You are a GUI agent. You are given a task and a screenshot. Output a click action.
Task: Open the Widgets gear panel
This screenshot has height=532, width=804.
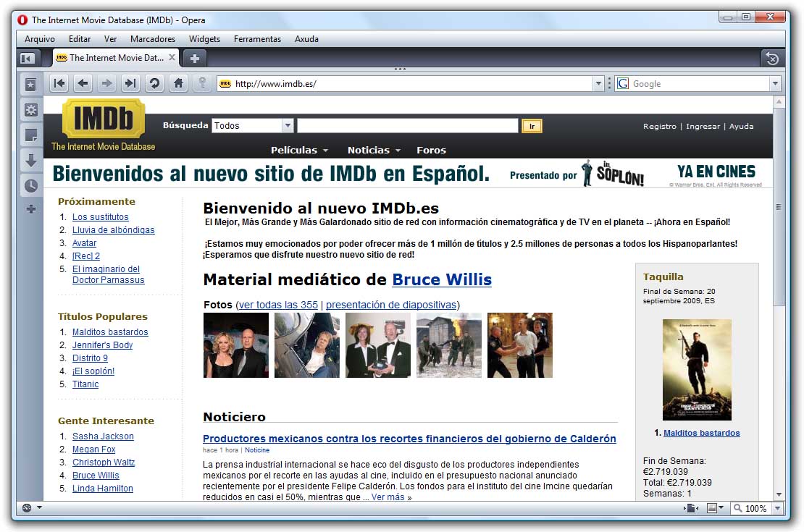point(30,110)
